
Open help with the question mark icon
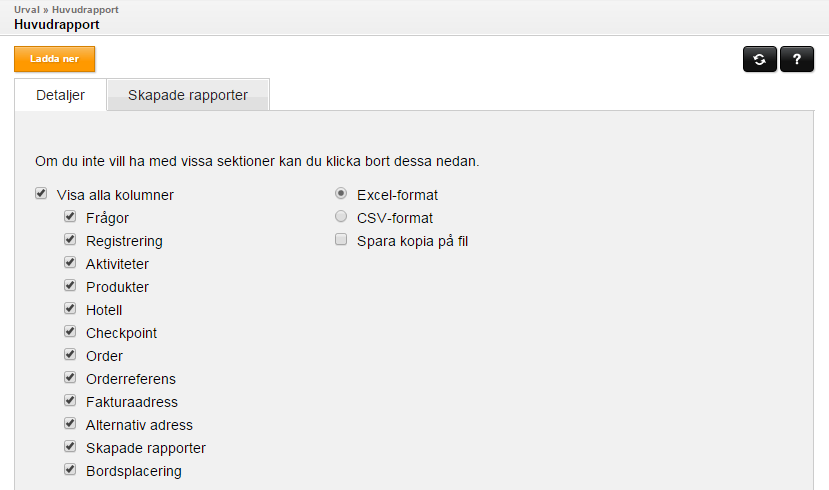point(797,59)
